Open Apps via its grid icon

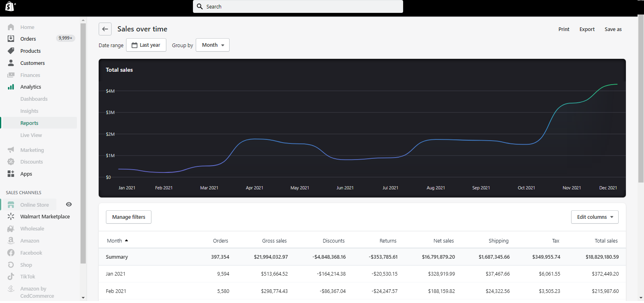point(11,174)
